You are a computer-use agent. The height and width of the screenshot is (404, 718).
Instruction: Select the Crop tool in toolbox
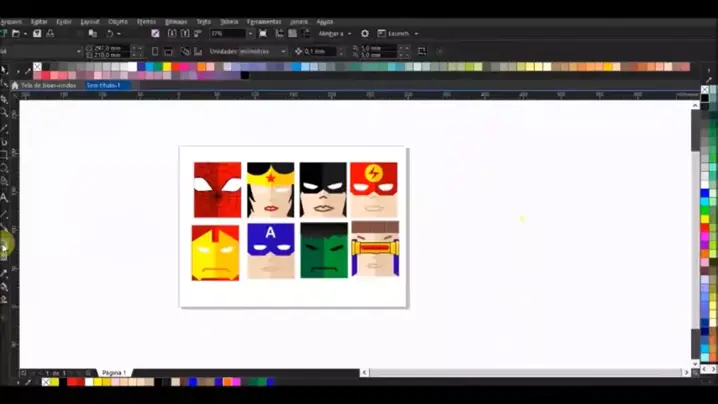4,99
